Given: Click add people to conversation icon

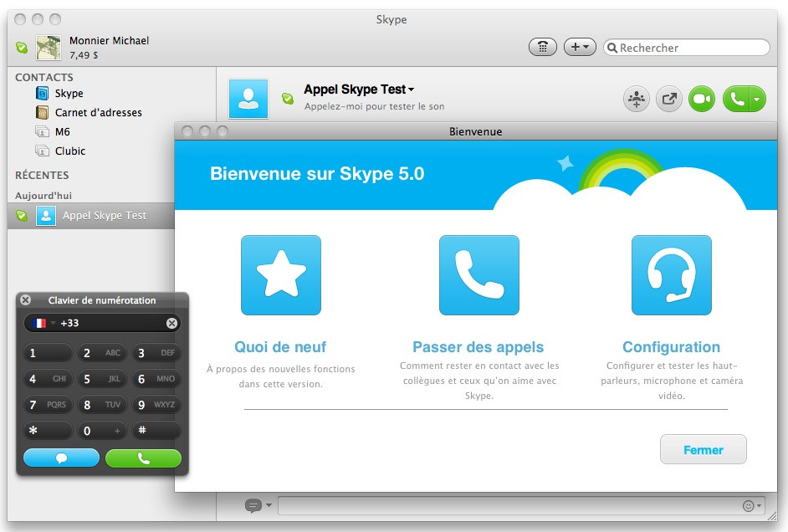Looking at the screenshot, I should pyautogui.click(x=637, y=99).
